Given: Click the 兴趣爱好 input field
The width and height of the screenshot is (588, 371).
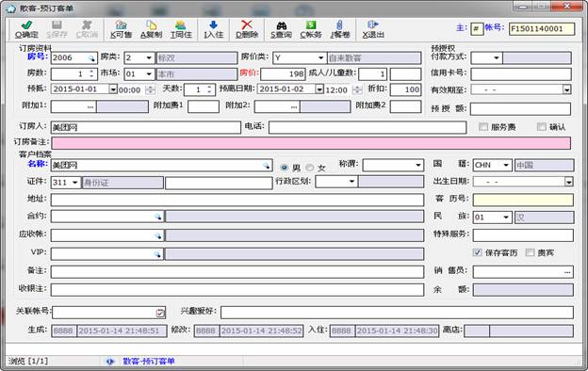Looking at the screenshot, I should [x=397, y=313].
